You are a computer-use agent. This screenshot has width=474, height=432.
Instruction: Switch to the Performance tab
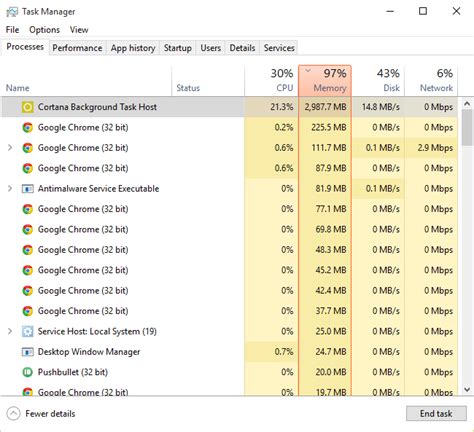click(x=77, y=48)
